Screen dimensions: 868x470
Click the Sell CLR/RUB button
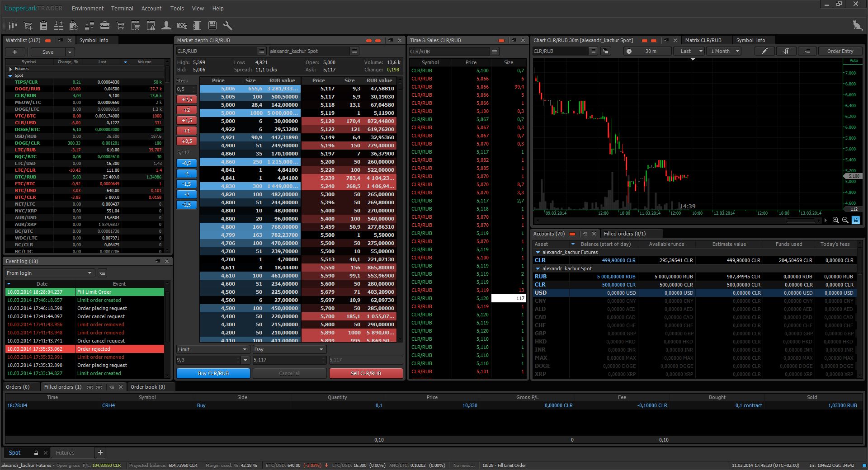pyautogui.click(x=366, y=373)
